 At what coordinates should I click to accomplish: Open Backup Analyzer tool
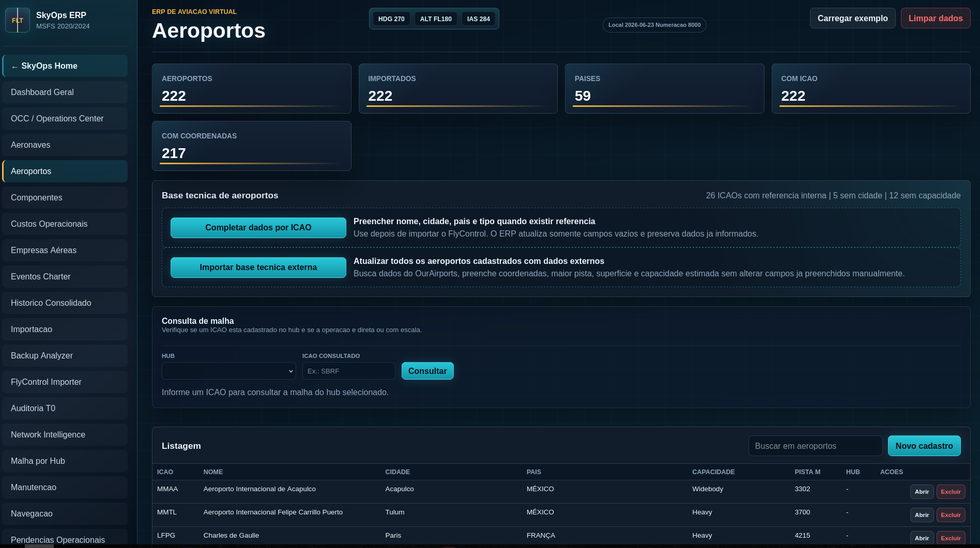(65, 356)
